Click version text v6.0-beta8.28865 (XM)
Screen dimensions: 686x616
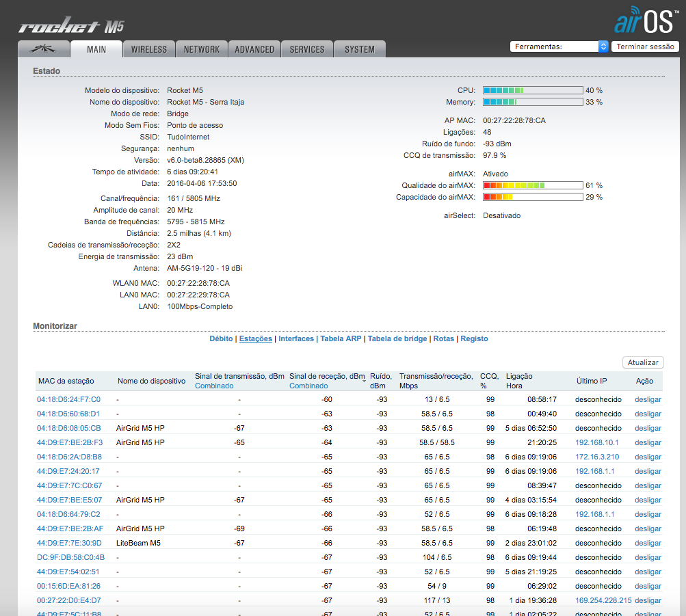tap(205, 160)
